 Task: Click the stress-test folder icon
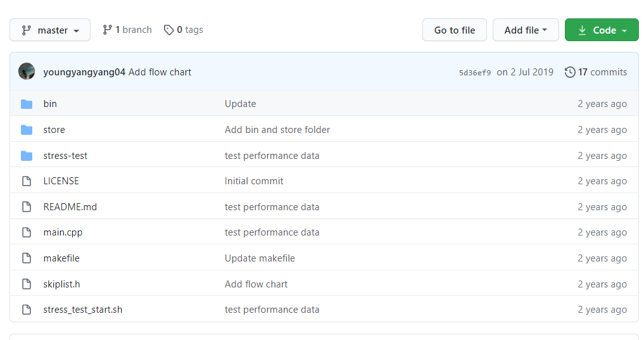[x=27, y=156]
